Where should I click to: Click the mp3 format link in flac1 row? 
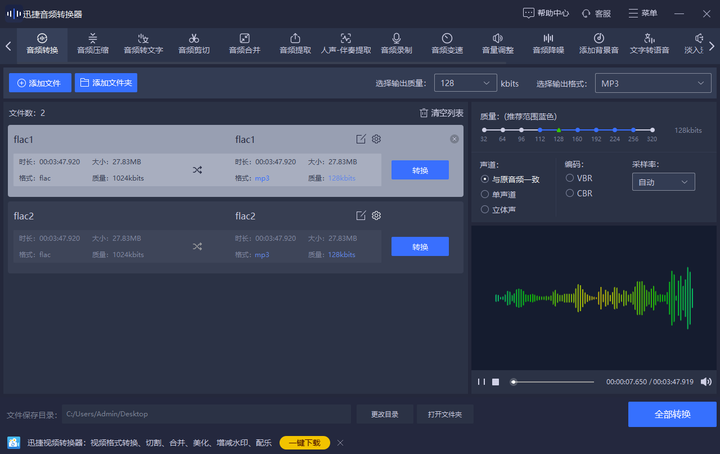pyautogui.click(x=262, y=178)
